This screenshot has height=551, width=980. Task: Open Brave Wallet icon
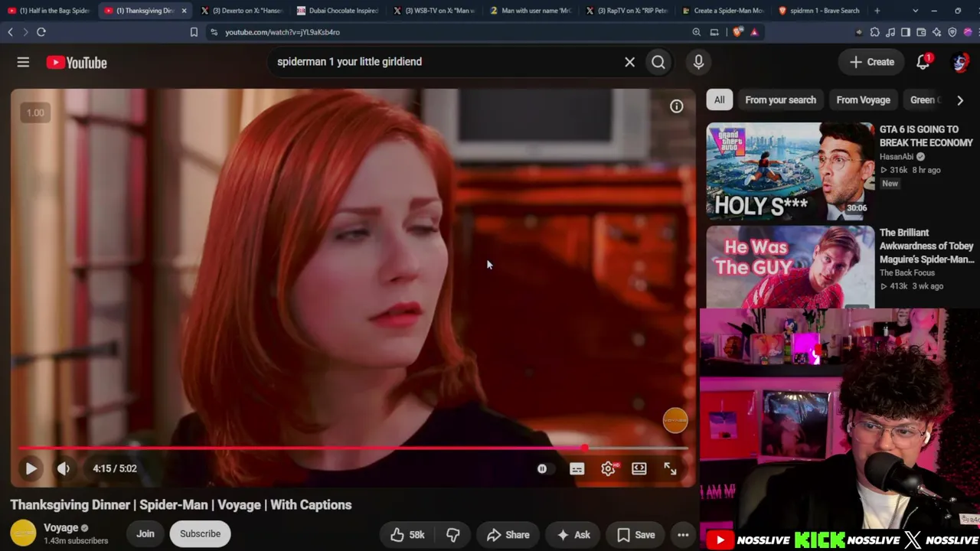(x=921, y=32)
